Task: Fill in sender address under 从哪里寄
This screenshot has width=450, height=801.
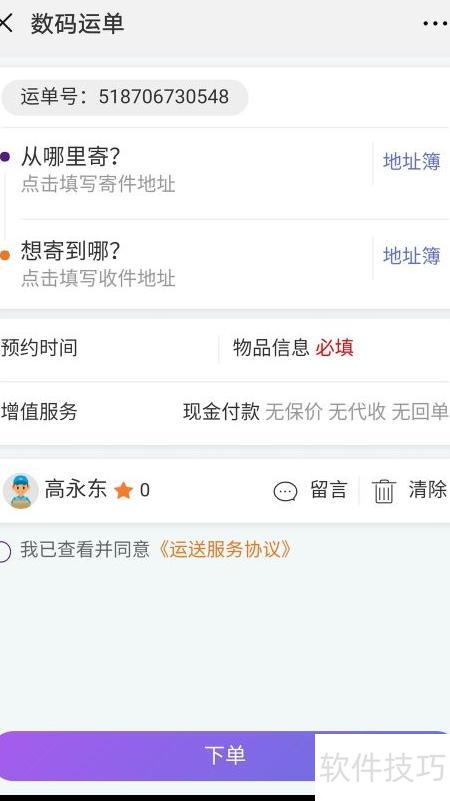Action: [x=98, y=183]
